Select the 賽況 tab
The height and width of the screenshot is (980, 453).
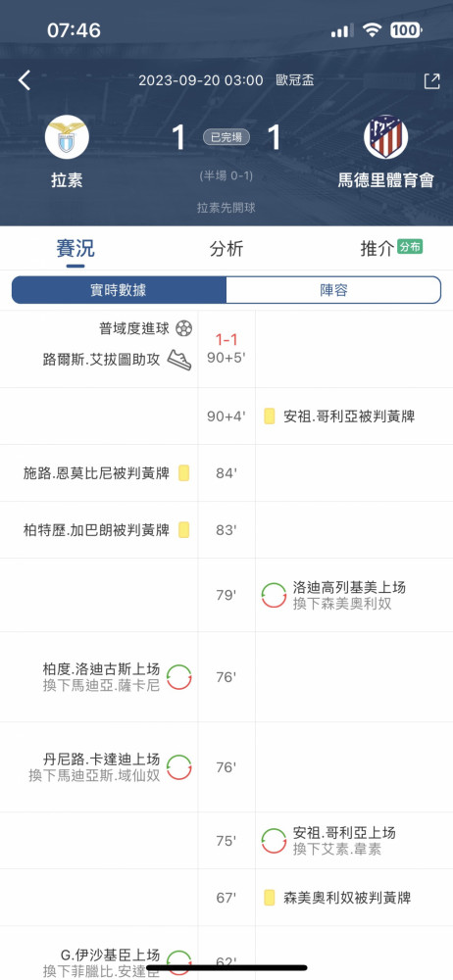(75, 248)
